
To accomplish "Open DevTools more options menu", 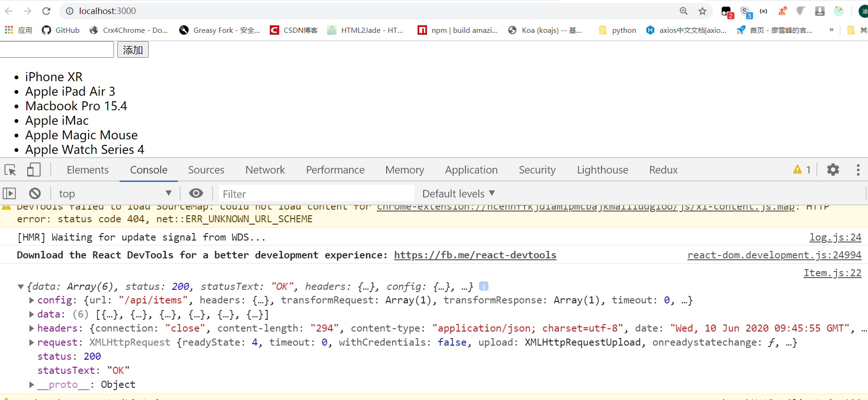I will (858, 170).
